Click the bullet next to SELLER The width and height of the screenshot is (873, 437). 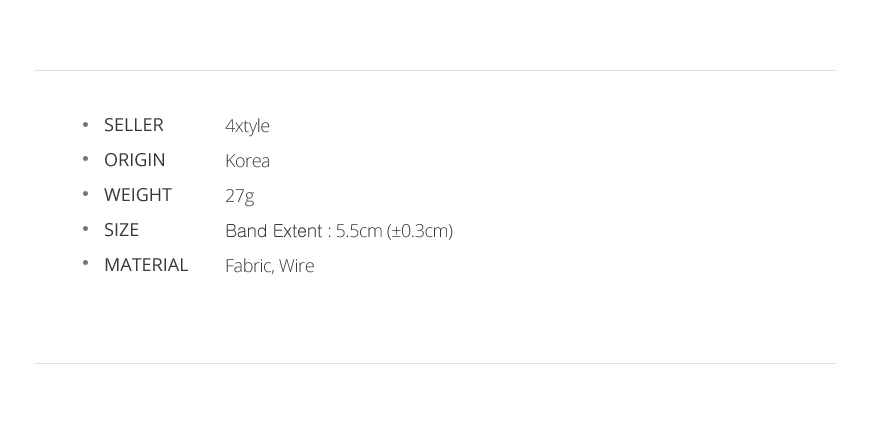(85, 125)
